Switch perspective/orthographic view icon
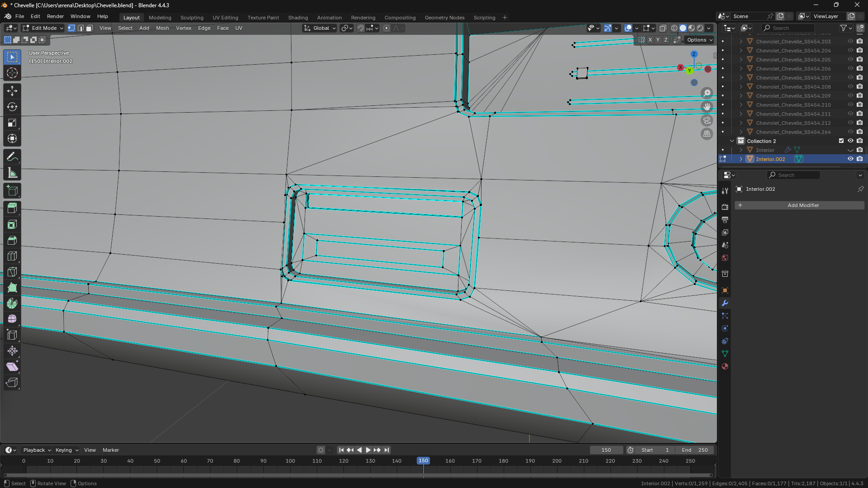868x488 pixels. click(707, 134)
